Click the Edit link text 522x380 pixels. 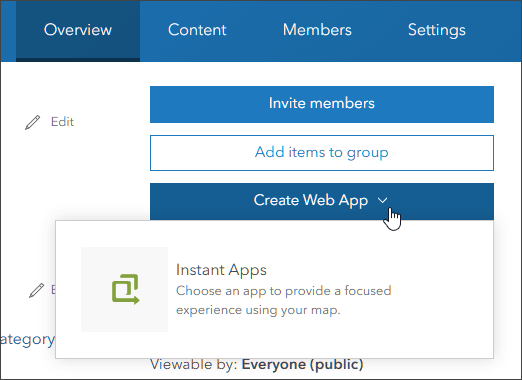(62, 122)
